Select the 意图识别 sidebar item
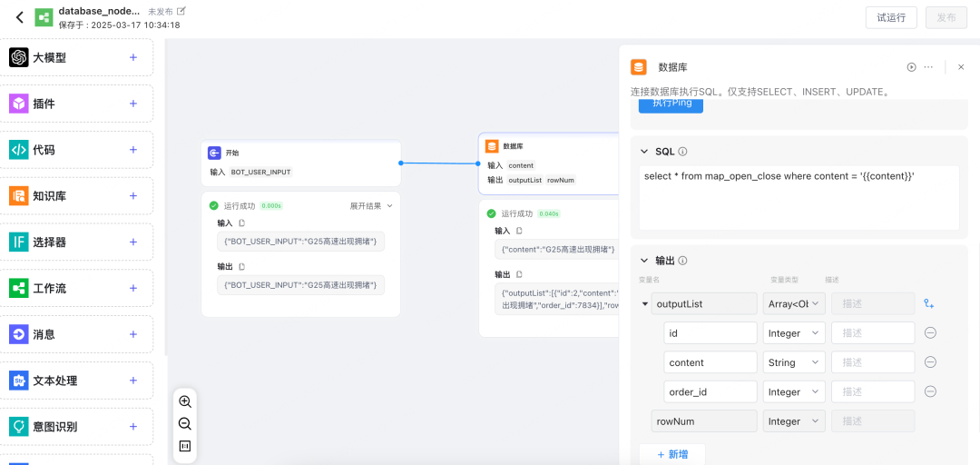 point(76,427)
